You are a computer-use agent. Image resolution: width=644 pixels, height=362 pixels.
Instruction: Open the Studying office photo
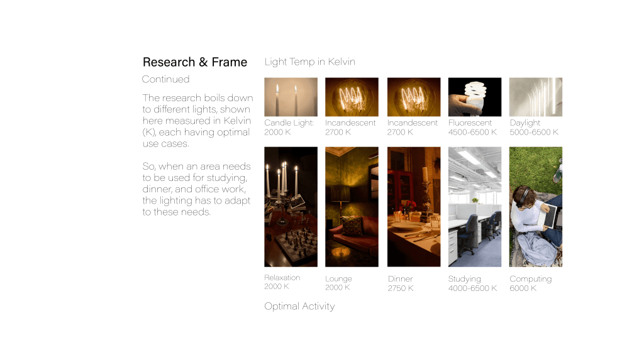coord(475,207)
